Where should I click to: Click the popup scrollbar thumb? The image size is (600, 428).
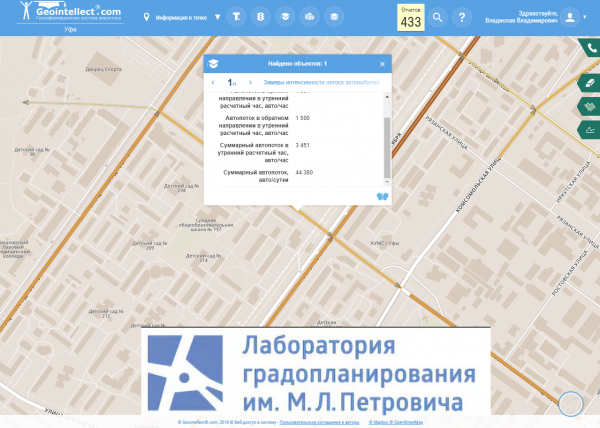click(387, 148)
